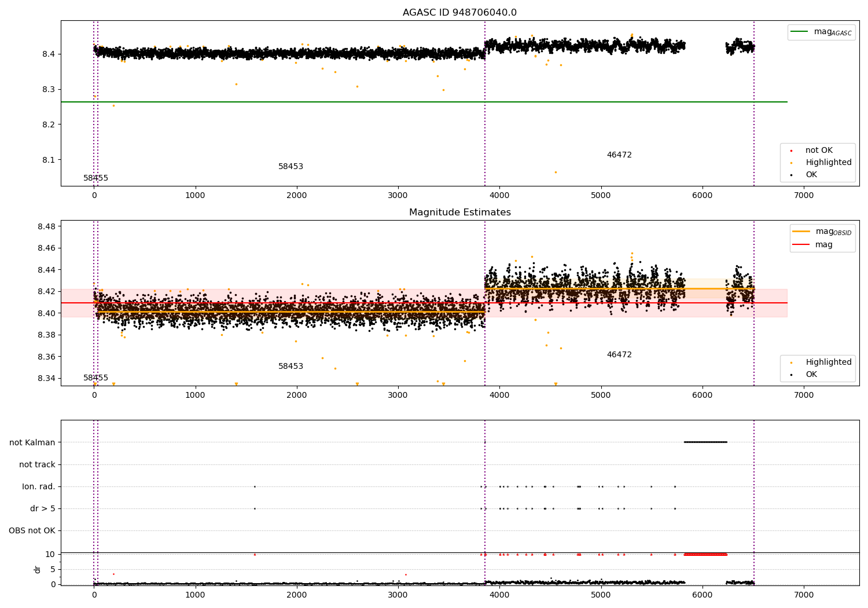Click the 8.40 y-axis tick label
This screenshot has height=608, width=868.
click(x=46, y=313)
